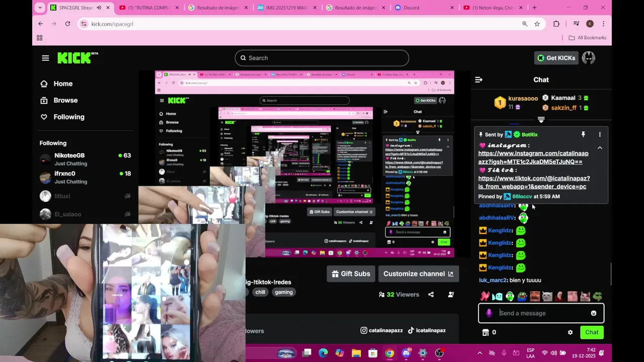Screen dimensions: 644x362
Task: Show hidden system tray icons
Action: pos(479,353)
